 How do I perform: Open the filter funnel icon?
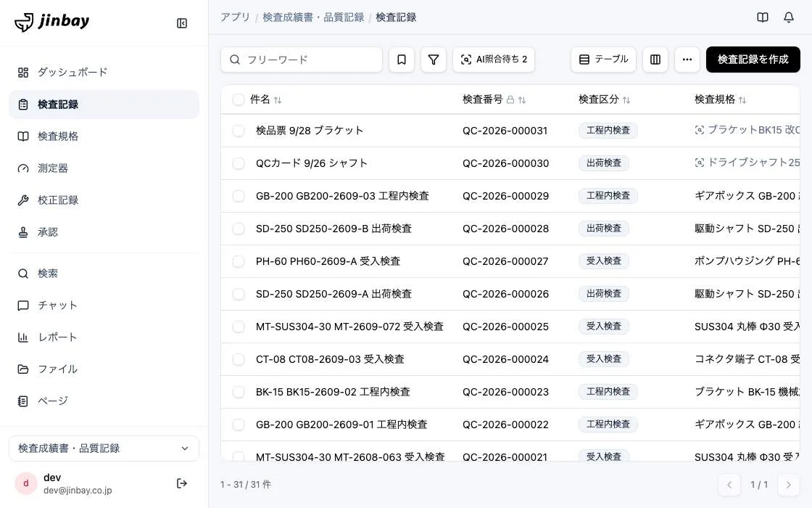click(434, 60)
